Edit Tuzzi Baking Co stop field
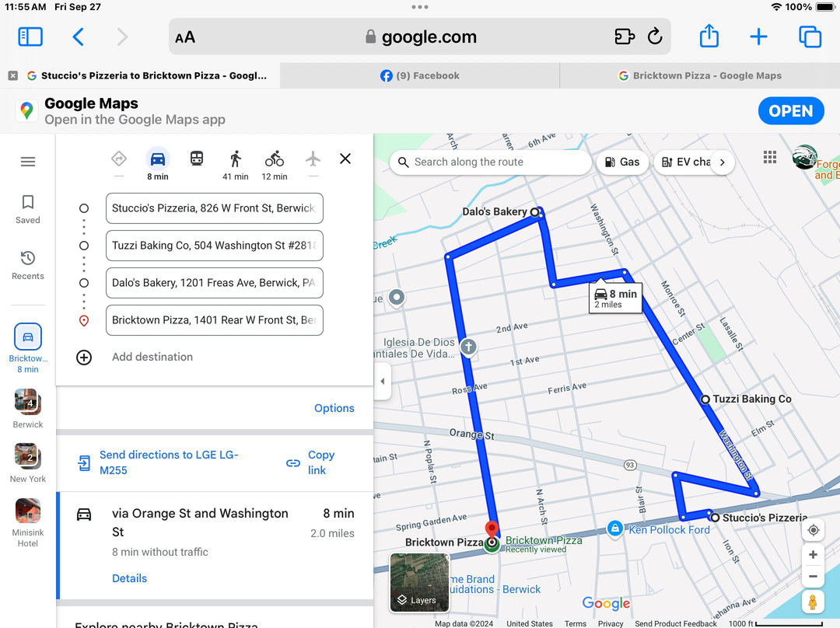 point(215,246)
